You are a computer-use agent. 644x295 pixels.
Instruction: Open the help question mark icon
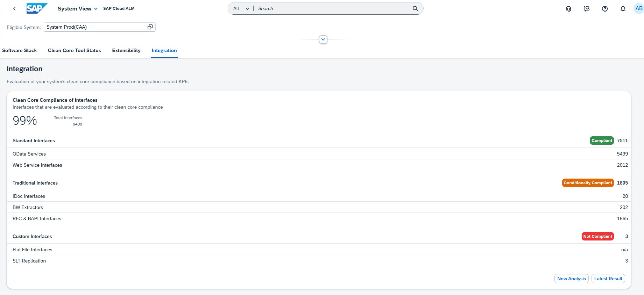point(605,9)
